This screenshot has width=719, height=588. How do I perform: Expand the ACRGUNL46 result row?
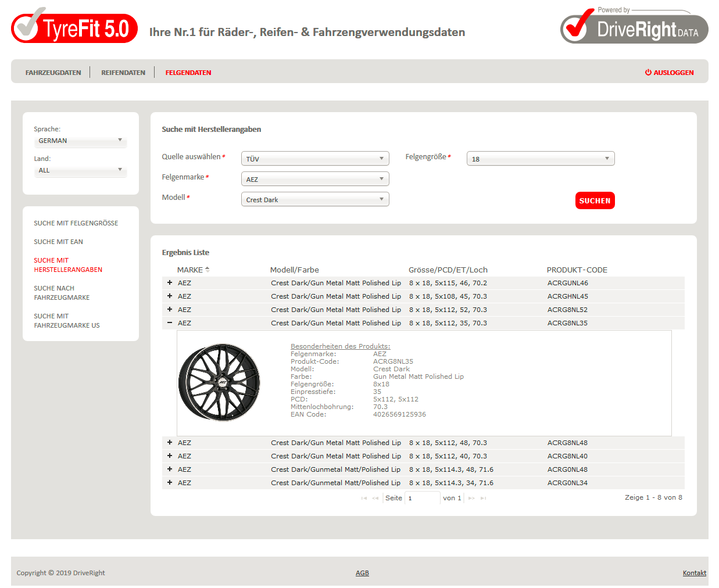pos(170,282)
